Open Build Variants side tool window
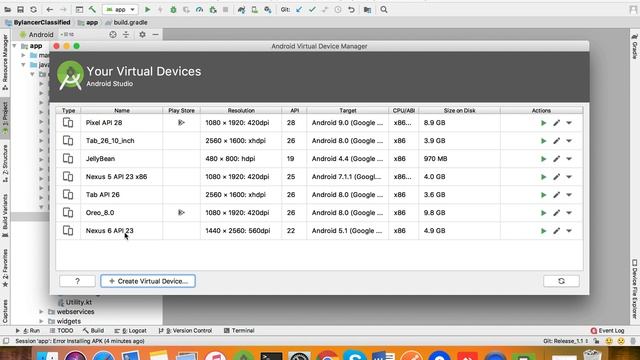This screenshot has width=640, height=360. point(5,216)
